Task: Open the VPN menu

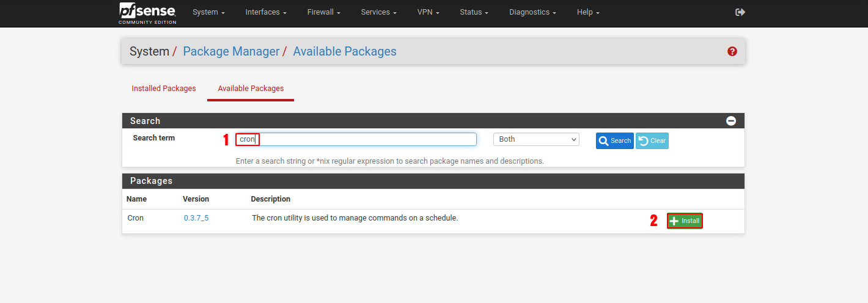Action: [x=428, y=12]
